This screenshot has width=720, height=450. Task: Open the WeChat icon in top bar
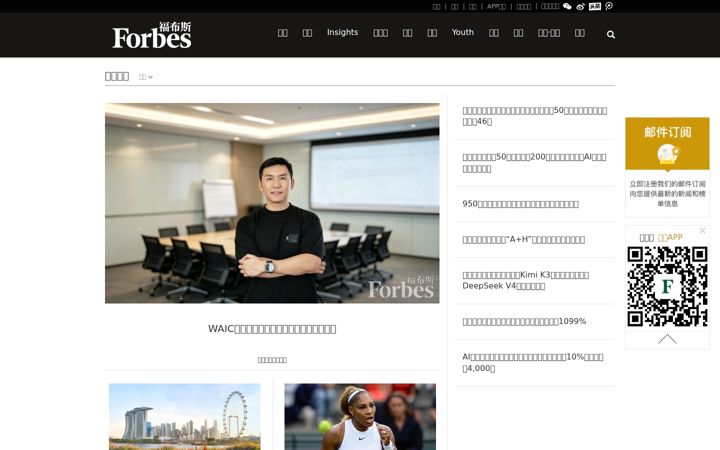(x=567, y=6)
